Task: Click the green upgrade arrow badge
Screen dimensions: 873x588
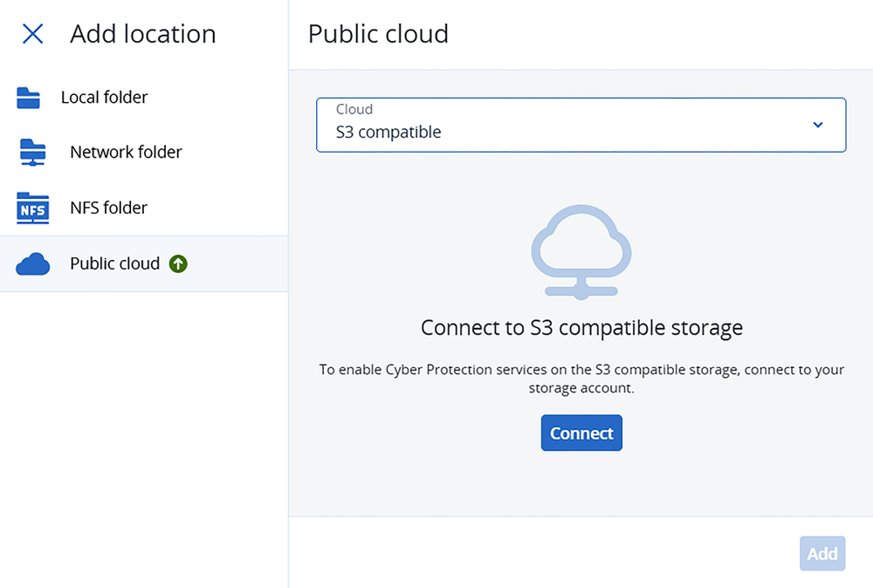Action: [179, 263]
